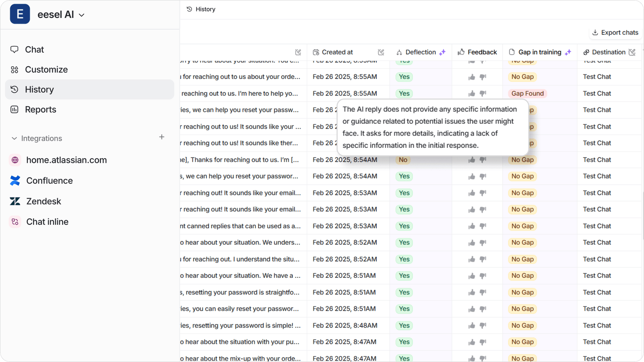Collapse the Integrations section
The width and height of the screenshot is (644, 362).
coord(14,138)
